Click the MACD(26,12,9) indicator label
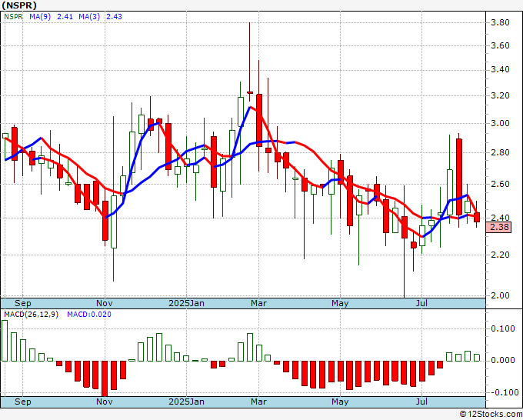 tap(32, 315)
